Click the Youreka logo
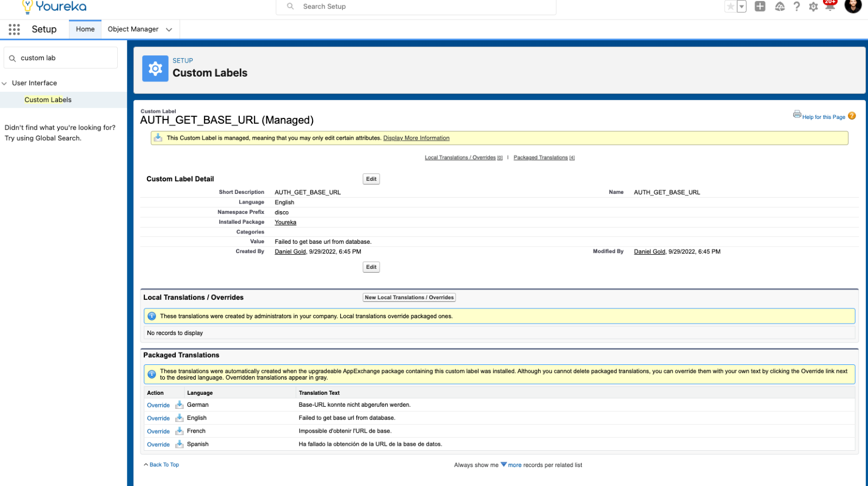The width and height of the screenshot is (868, 486). (x=54, y=7)
